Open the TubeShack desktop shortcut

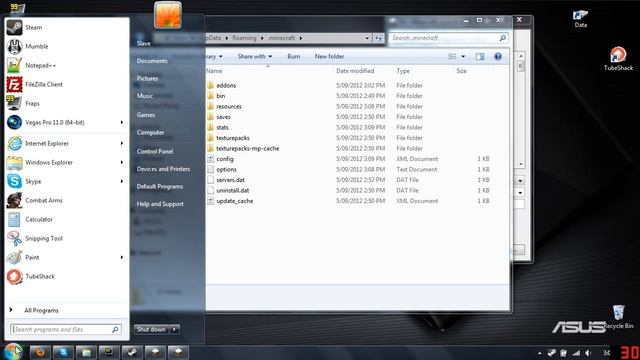[x=618, y=59]
